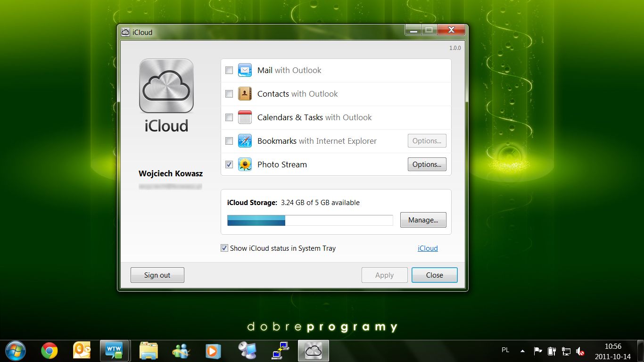The width and height of the screenshot is (644, 362).
Task: Launch Google Chrome from the taskbar
Action: [50, 351]
